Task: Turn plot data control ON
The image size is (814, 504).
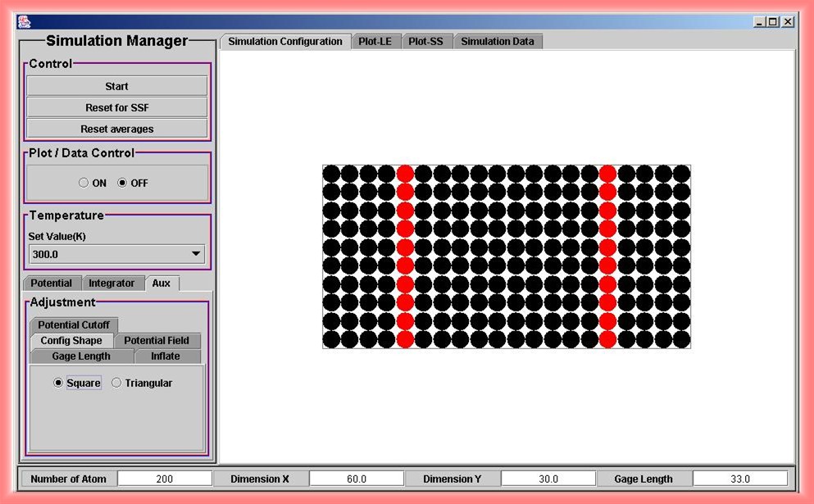Action: click(x=84, y=184)
